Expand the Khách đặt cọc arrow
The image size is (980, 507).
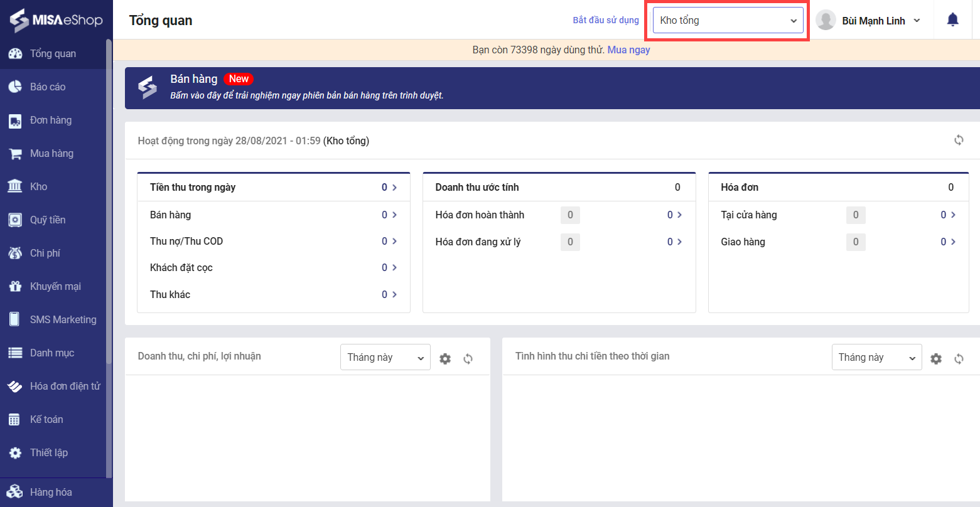(395, 267)
